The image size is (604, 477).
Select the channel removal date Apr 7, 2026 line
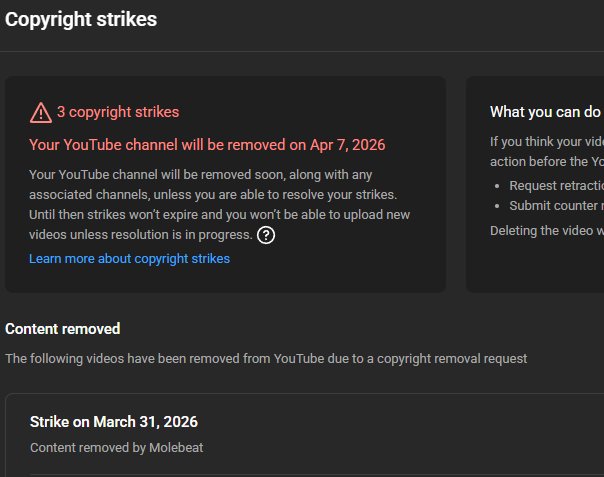tap(207, 145)
